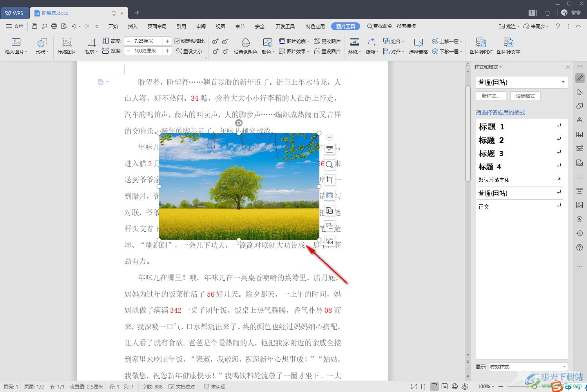Open the 批注 Comments button
The height and width of the screenshot is (392, 587).
point(509,26)
